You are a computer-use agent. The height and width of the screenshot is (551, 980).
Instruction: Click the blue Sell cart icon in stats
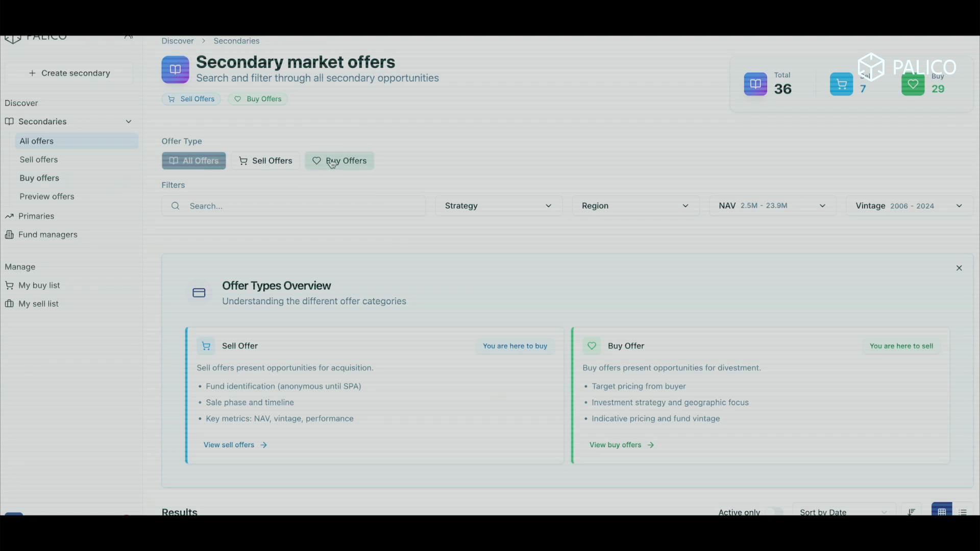(841, 84)
